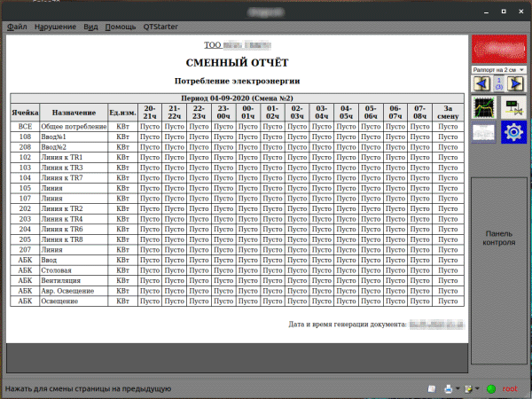Viewport: 532px width, 399px height.
Task: Click the Ячейка column header
Action: tap(25, 113)
